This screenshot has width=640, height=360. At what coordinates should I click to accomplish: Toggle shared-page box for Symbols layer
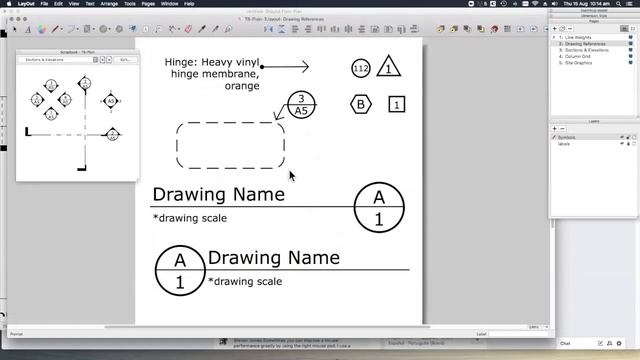point(634,138)
